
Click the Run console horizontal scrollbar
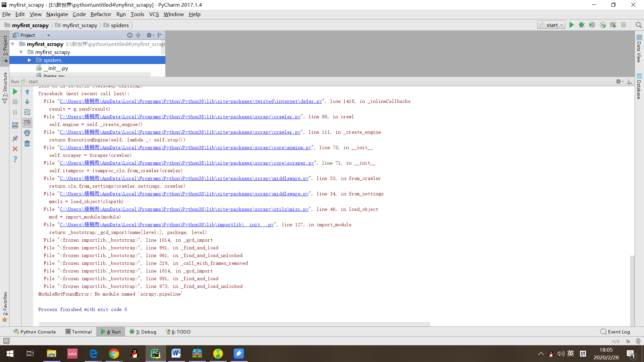click(x=234, y=324)
